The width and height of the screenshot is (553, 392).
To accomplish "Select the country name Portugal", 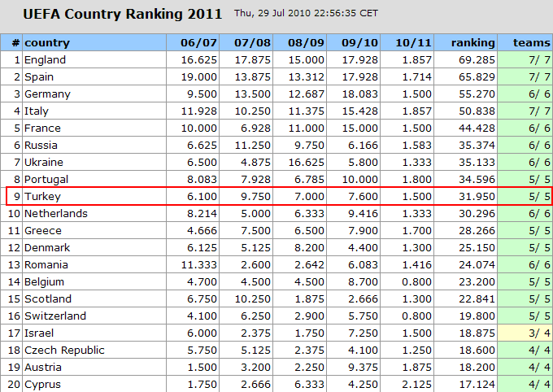I will point(46,180).
